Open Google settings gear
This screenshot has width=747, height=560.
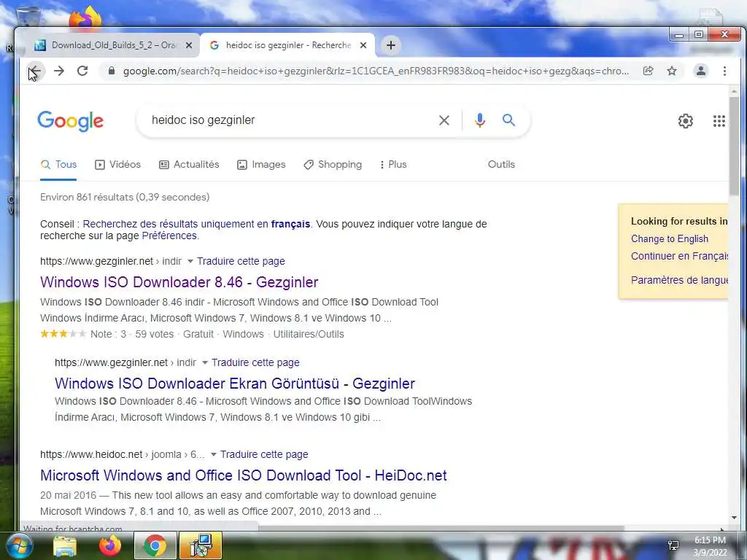point(686,121)
